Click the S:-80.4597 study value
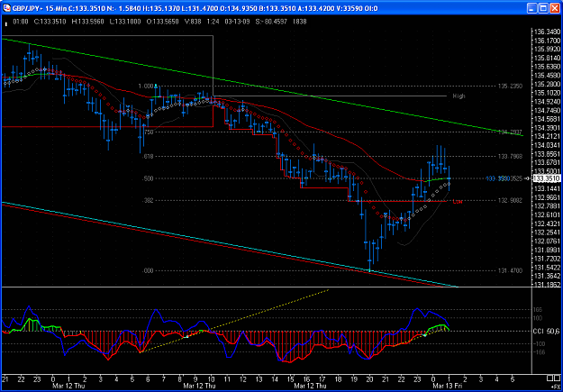 (x=269, y=22)
